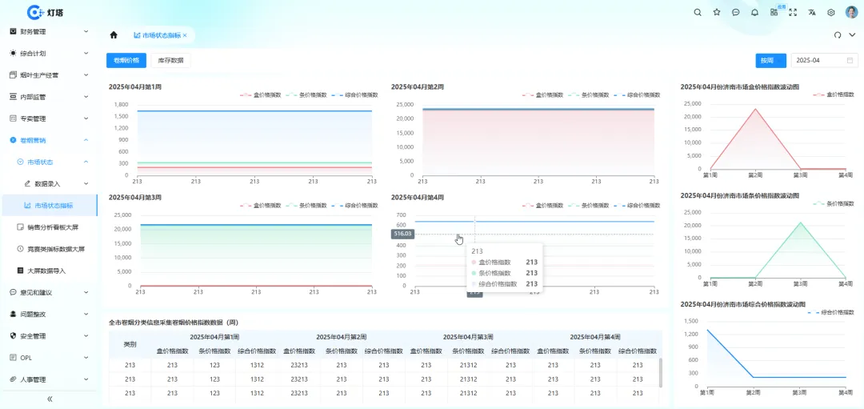
Task: Open the tab list chevron beside refresh
Action: (852, 35)
